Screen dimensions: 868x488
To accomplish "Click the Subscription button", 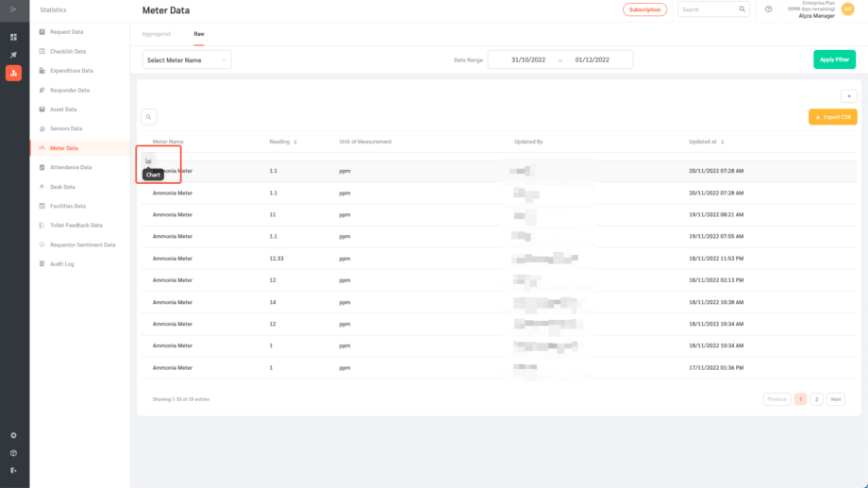I will (644, 9).
